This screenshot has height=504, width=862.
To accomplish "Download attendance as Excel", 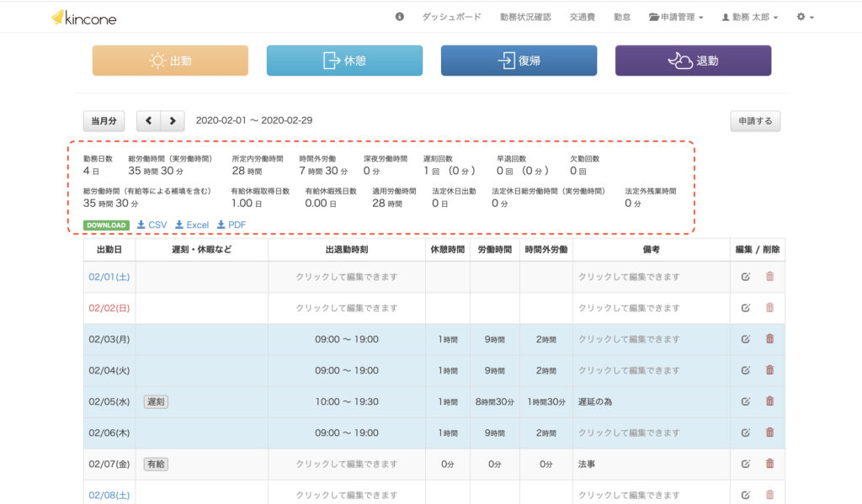I will click(x=192, y=225).
